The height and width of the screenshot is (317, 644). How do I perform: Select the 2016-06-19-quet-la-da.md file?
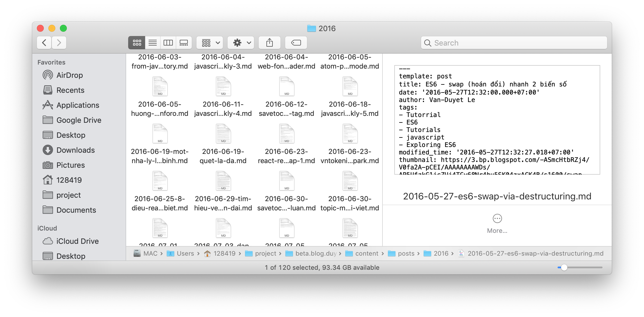223,134
